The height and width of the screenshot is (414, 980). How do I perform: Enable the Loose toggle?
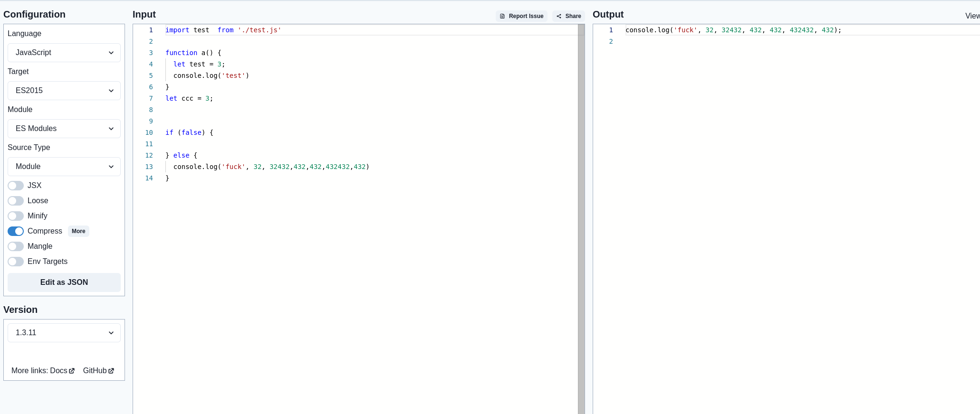16,201
